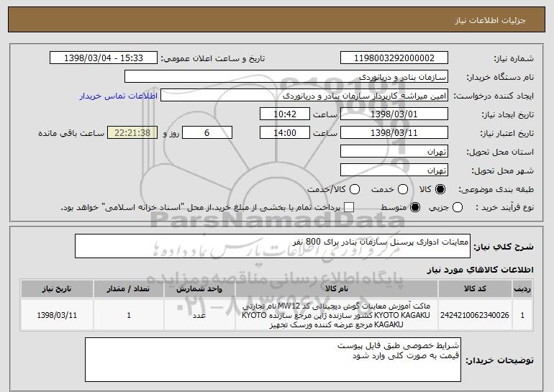Click the نام دستگاه خریدار field

pyautogui.click(x=286, y=77)
